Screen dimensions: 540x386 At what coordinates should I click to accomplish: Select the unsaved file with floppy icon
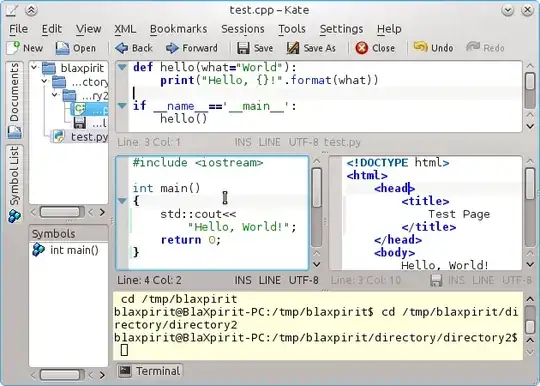click(90, 123)
